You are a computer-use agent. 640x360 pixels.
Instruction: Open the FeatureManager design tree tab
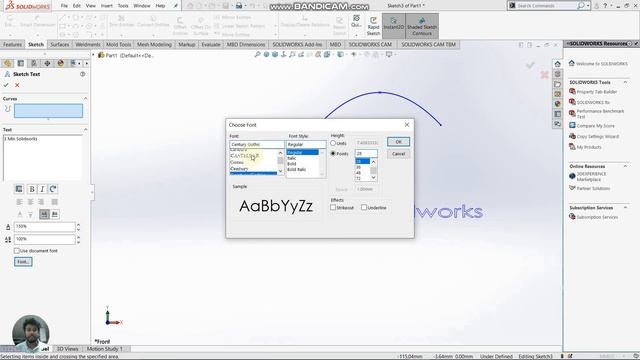[x=7, y=63]
